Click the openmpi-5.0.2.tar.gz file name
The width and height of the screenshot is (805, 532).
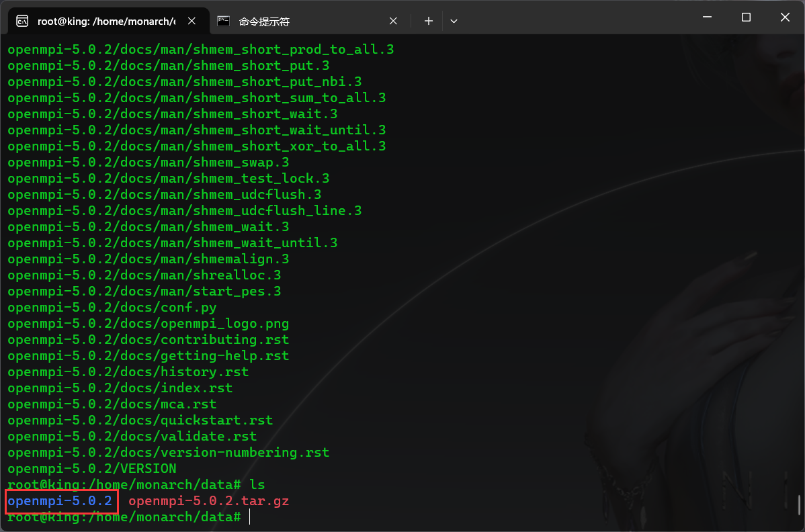tap(208, 500)
